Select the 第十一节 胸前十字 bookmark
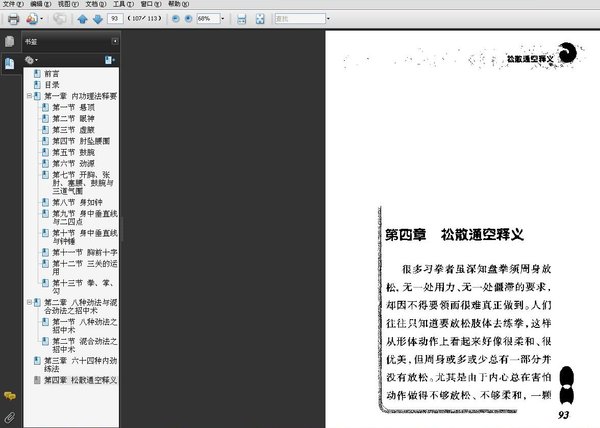Image resolution: width=600 pixels, height=428 pixels. 85,252
